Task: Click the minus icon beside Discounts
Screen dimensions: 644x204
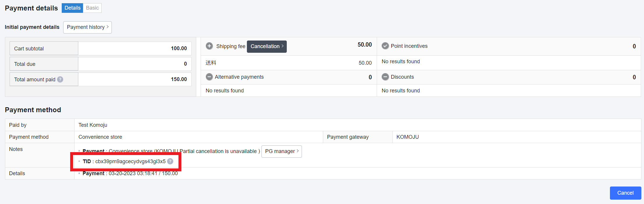Action: 385,77
